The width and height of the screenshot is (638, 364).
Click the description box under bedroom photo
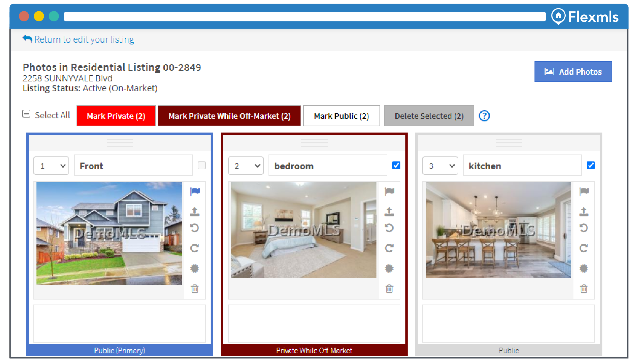[x=314, y=324]
